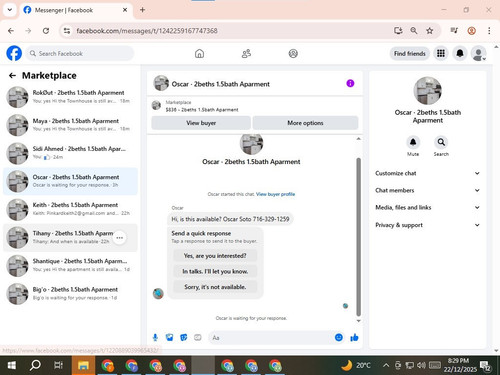
Task: Send quick reply Yes, are you interested?
Action: (215, 256)
